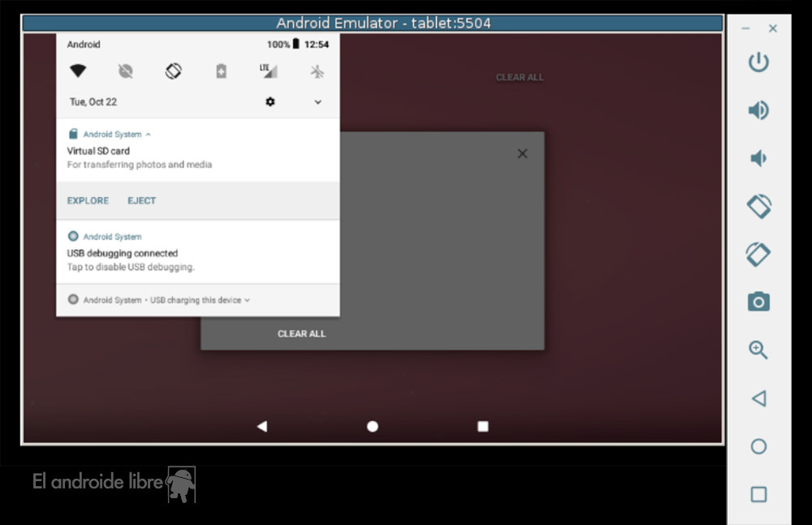
Task: Toggle the LTE mobile data quick setting
Action: [x=268, y=71]
